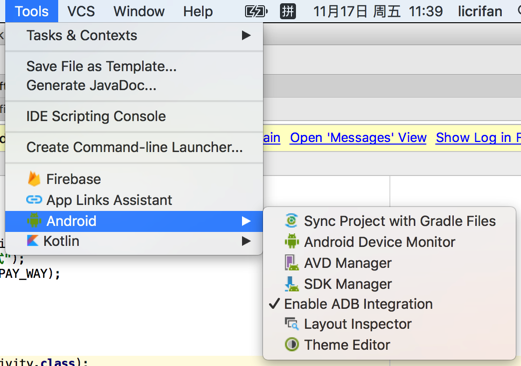Expand the Tasks & Contexts submenu arrow
Image resolution: width=521 pixels, height=366 pixels.
[246, 35]
